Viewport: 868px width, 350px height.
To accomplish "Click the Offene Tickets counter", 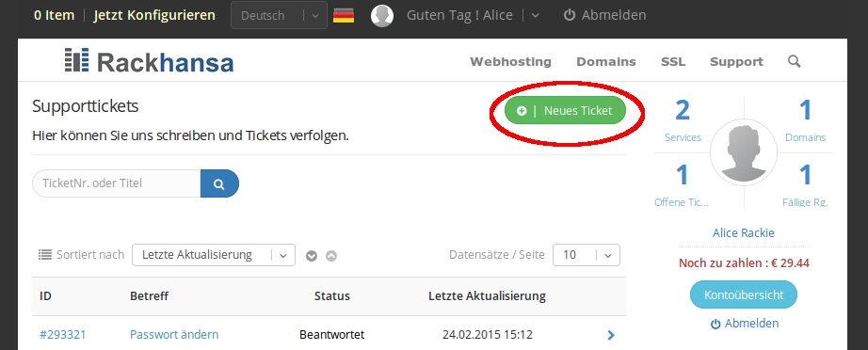I will (682, 185).
